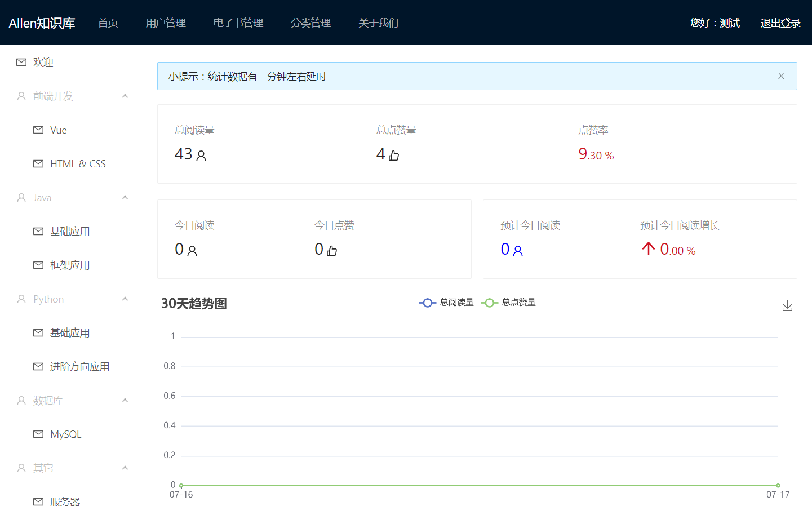Image resolution: width=812 pixels, height=506 pixels.
Task: Click the blue user icon under 预计今日阅读
Action: point(518,251)
